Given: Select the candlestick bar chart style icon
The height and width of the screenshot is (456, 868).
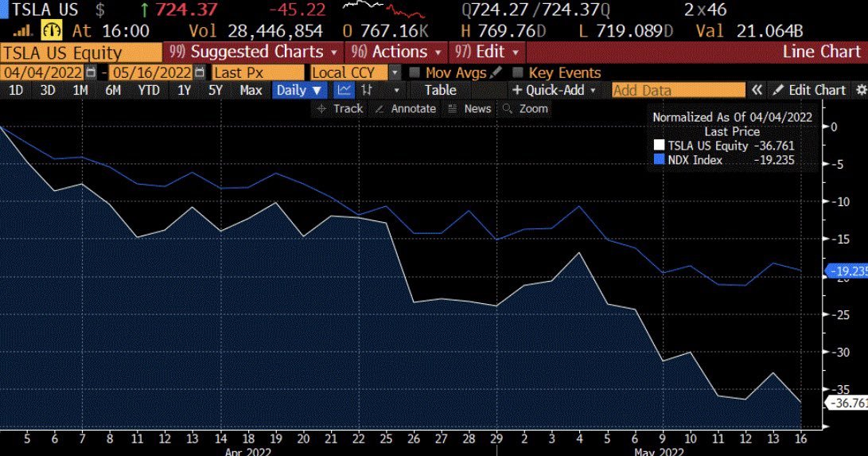Looking at the screenshot, I should [367, 90].
